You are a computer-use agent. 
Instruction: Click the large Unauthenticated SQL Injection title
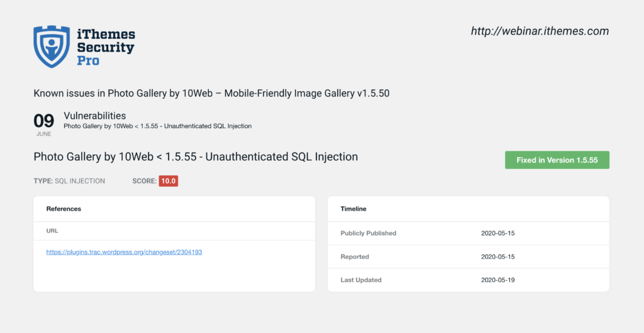point(196,156)
